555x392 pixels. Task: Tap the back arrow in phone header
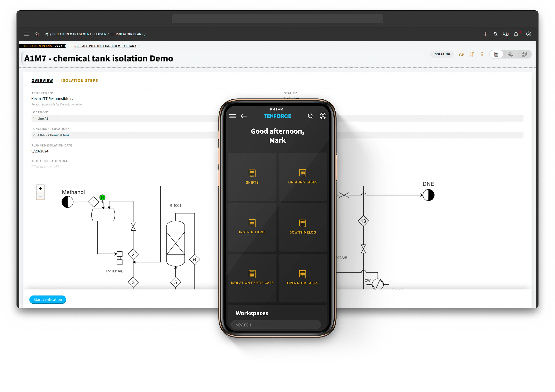(x=244, y=116)
